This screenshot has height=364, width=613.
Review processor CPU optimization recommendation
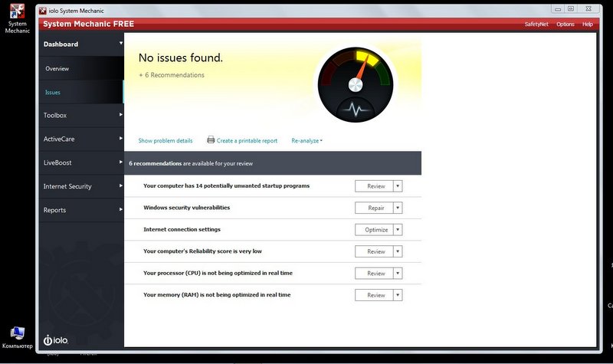click(x=374, y=274)
